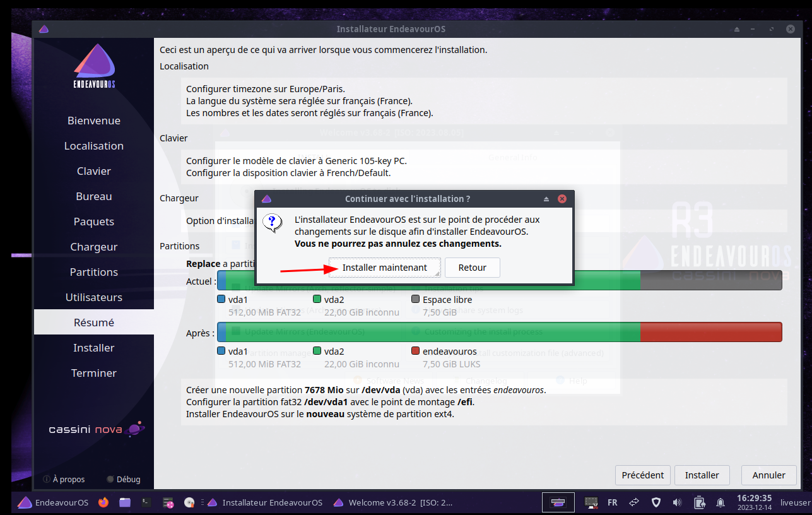Image resolution: width=812 pixels, height=515 pixels.
Task: Select Installateur EndeavourOS taskbar entry
Action: [265, 502]
